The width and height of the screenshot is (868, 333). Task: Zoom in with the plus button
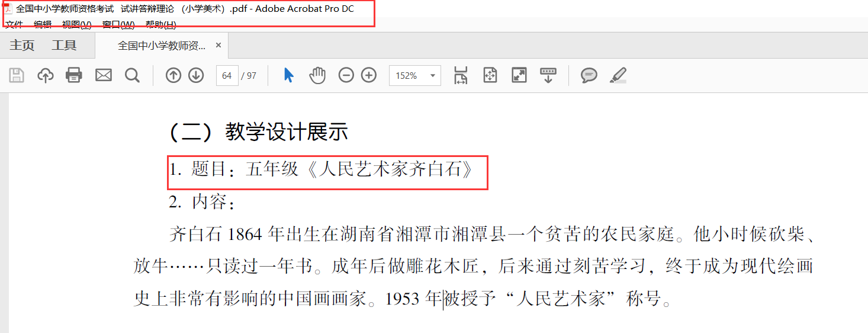coord(369,75)
